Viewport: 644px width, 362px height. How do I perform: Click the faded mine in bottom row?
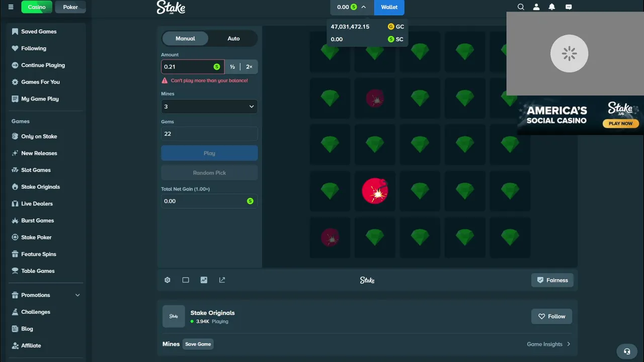coord(330,238)
